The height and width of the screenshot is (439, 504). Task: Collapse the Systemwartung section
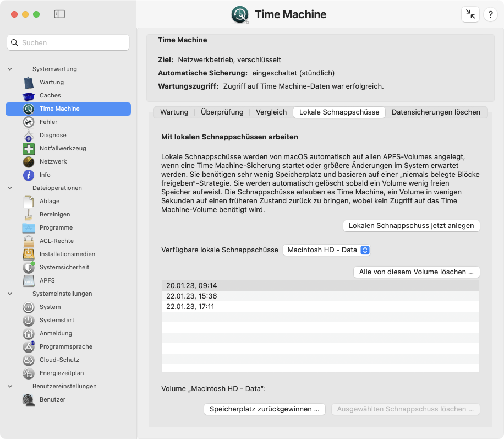point(10,69)
